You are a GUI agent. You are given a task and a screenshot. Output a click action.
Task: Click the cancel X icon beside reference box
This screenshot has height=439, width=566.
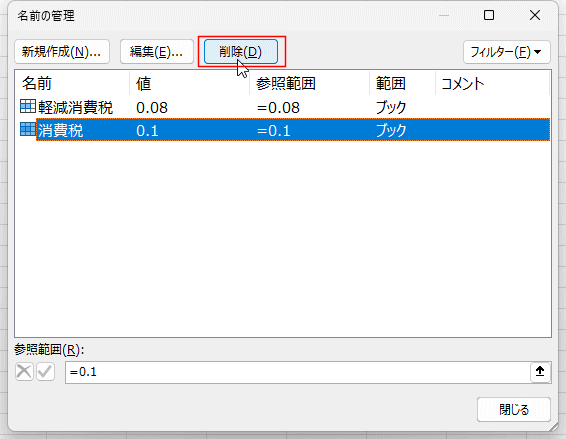(24, 371)
